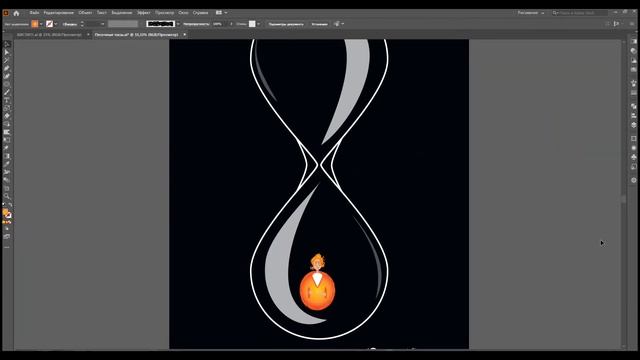The width and height of the screenshot is (640, 360).
Task: Reset to default fill and stroke
Action: point(4,205)
